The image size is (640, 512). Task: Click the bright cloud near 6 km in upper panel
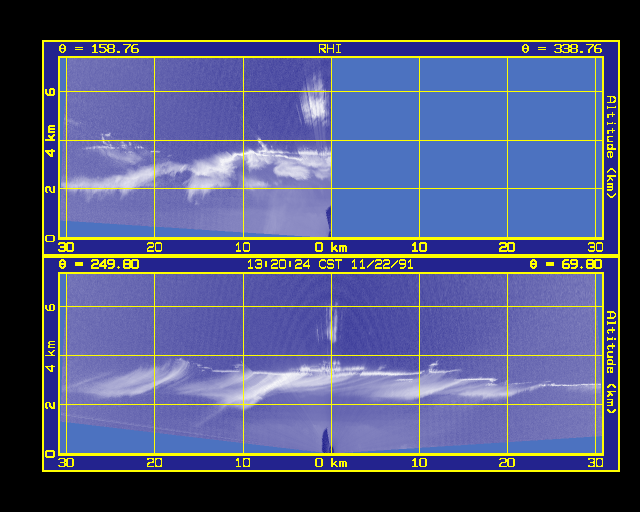(314, 100)
